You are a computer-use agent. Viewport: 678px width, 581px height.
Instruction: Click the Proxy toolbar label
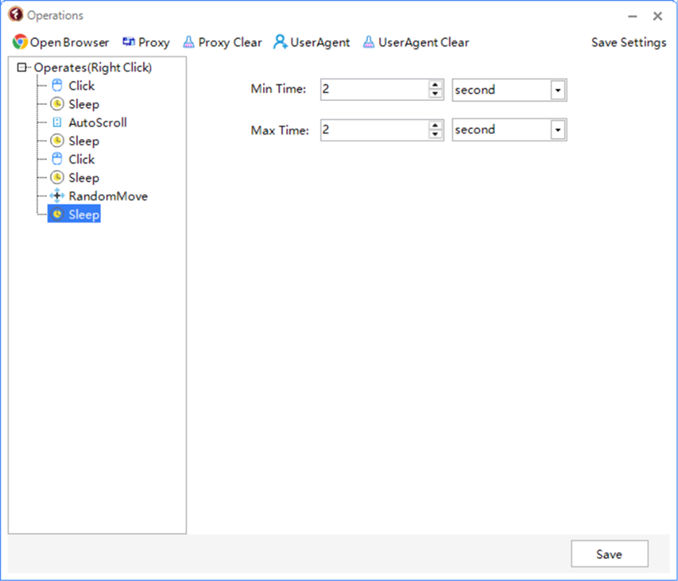[x=154, y=42]
